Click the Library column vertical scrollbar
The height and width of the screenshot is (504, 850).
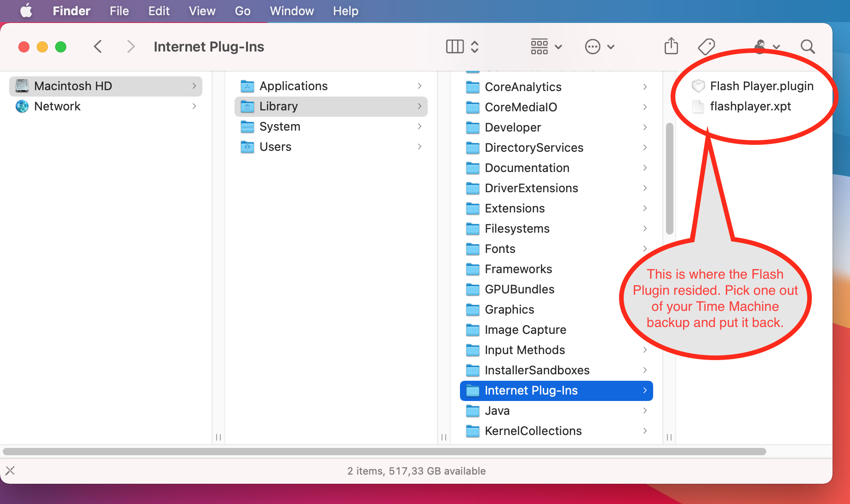[669, 179]
